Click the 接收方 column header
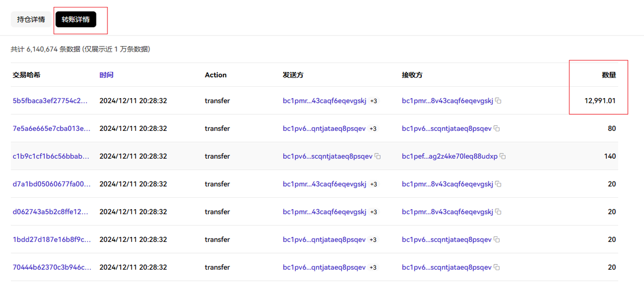 (412, 75)
